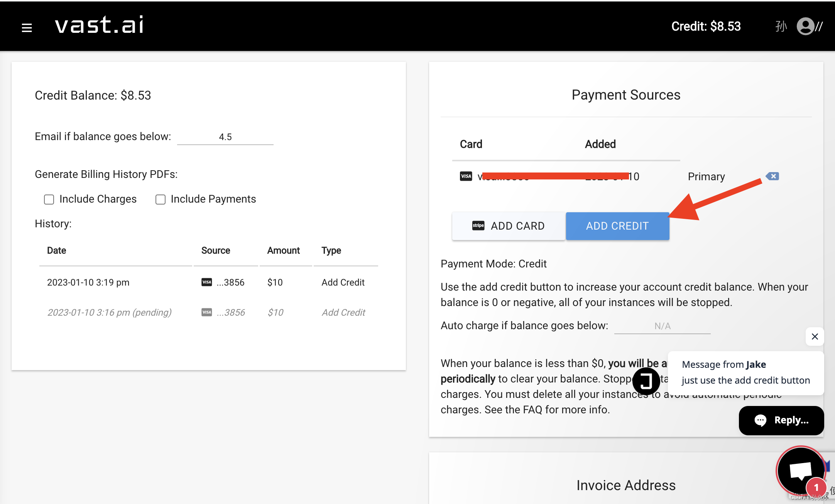Click the language translation icon
The height and width of the screenshot is (504, 835).
(781, 27)
